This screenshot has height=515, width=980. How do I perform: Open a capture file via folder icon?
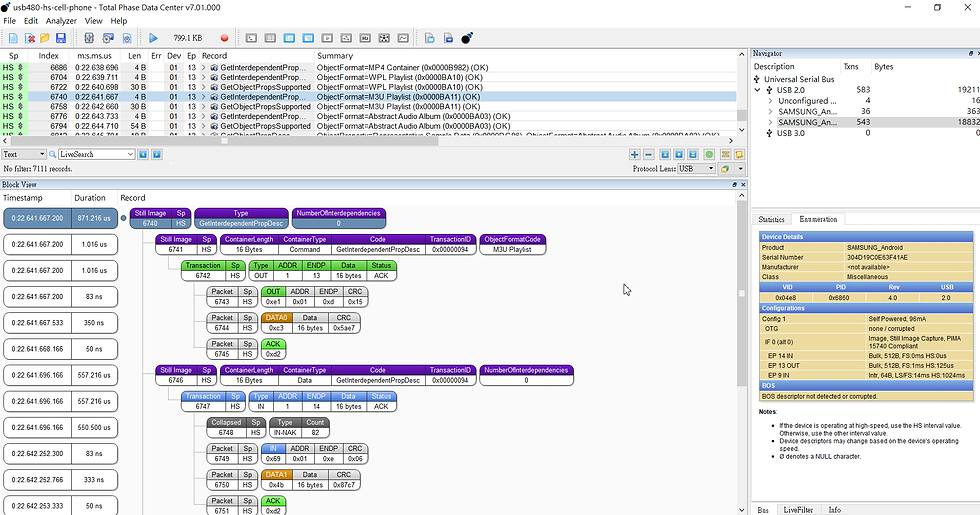(45, 38)
